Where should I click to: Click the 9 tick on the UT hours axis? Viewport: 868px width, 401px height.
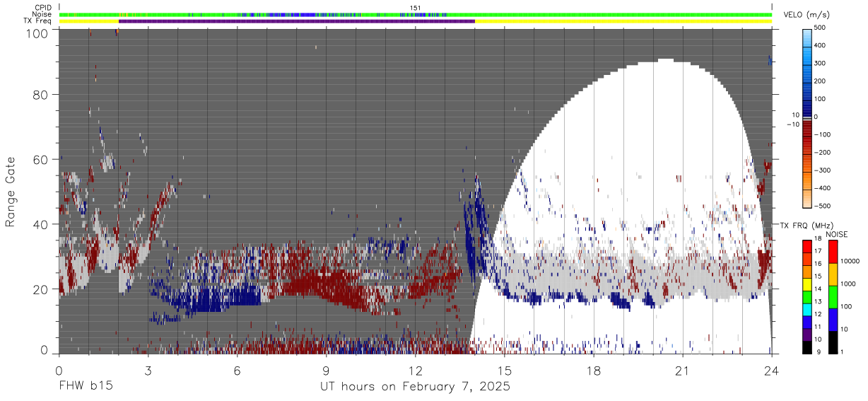point(326,371)
